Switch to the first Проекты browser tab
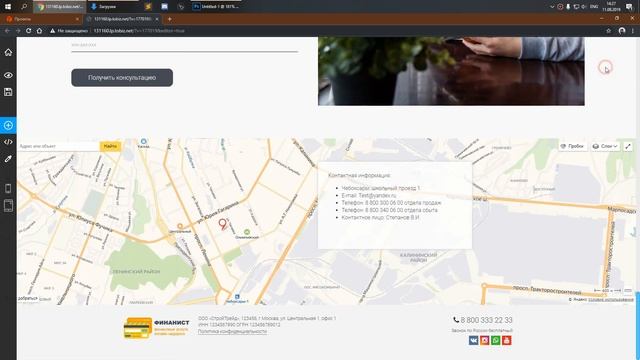640x360 pixels. tap(41, 19)
